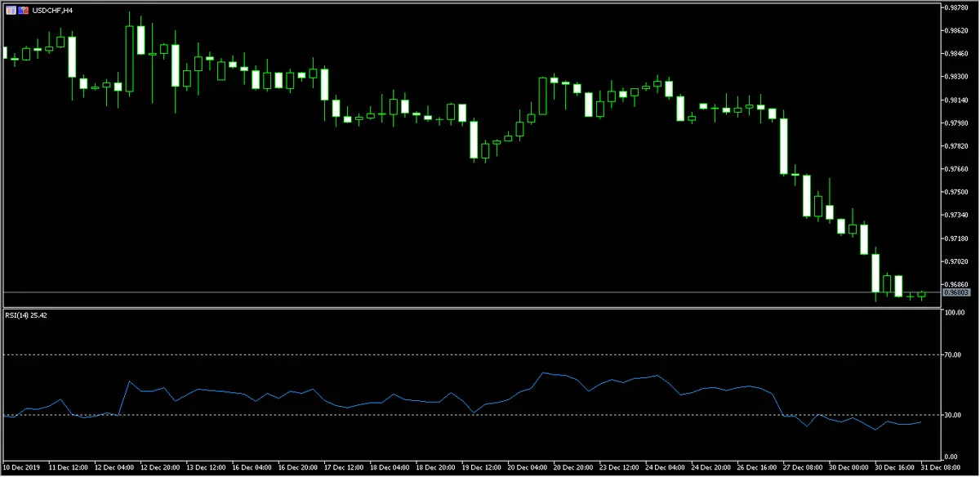The height and width of the screenshot is (477, 980).
Task: Select the 24 Dec 04:00 time label
Action: 663,470
